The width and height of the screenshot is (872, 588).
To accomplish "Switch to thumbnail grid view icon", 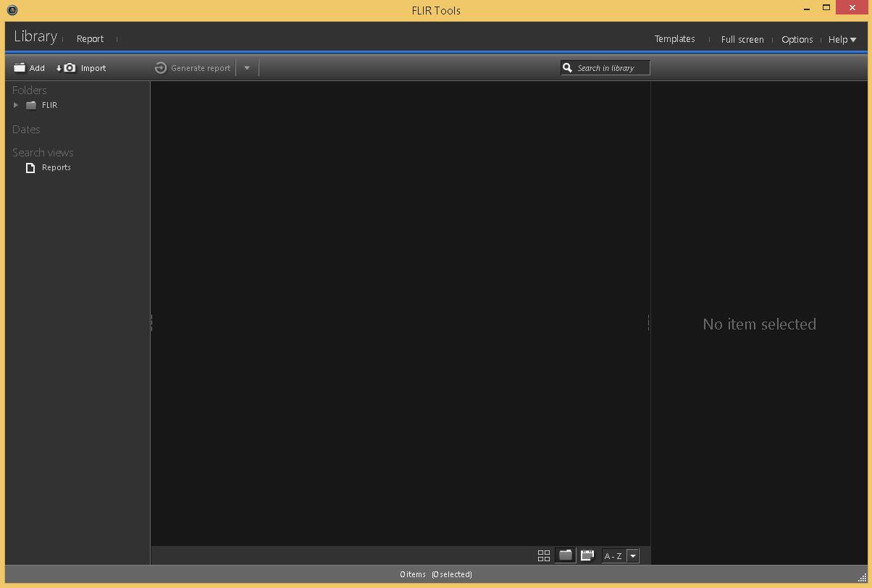I will tap(544, 555).
